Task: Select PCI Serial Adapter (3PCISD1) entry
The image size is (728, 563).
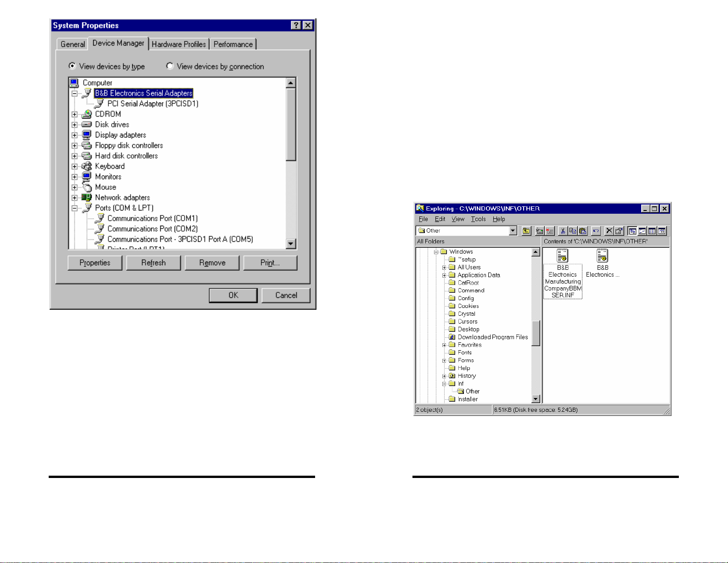Action: coord(153,104)
